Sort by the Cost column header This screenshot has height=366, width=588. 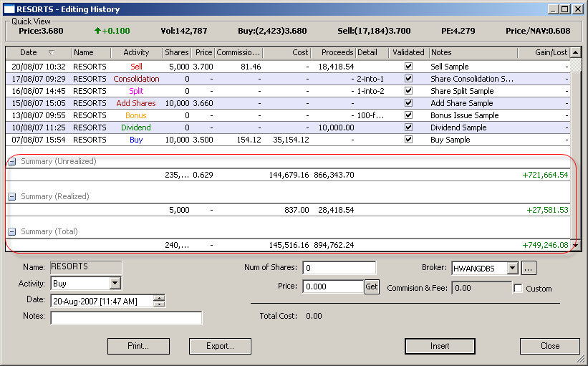(287, 52)
